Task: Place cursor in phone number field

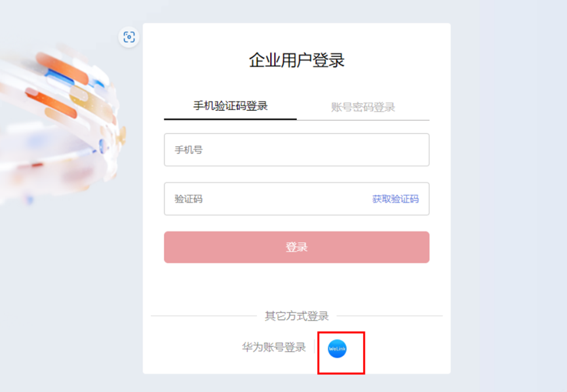Action: (296, 150)
